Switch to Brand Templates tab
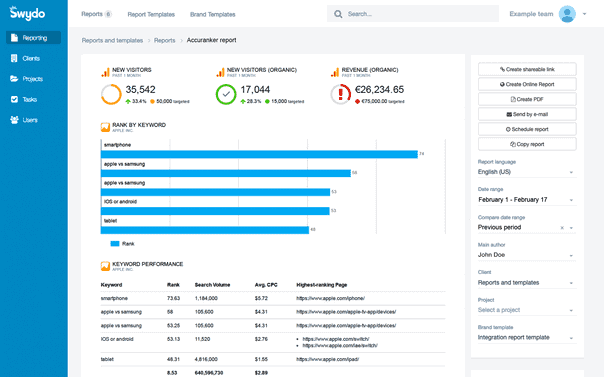604x377 pixels. (x=213, y=14)
